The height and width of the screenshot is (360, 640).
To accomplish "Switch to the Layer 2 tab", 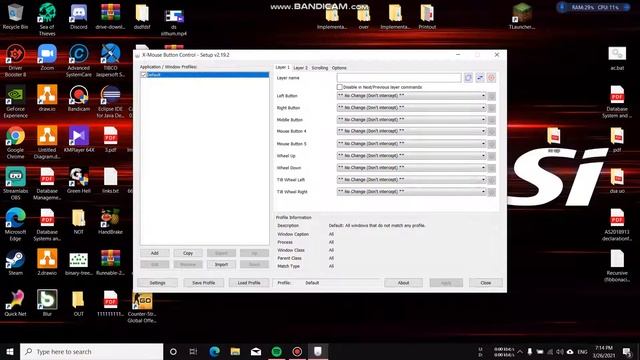I will click(x=300, y=68).
